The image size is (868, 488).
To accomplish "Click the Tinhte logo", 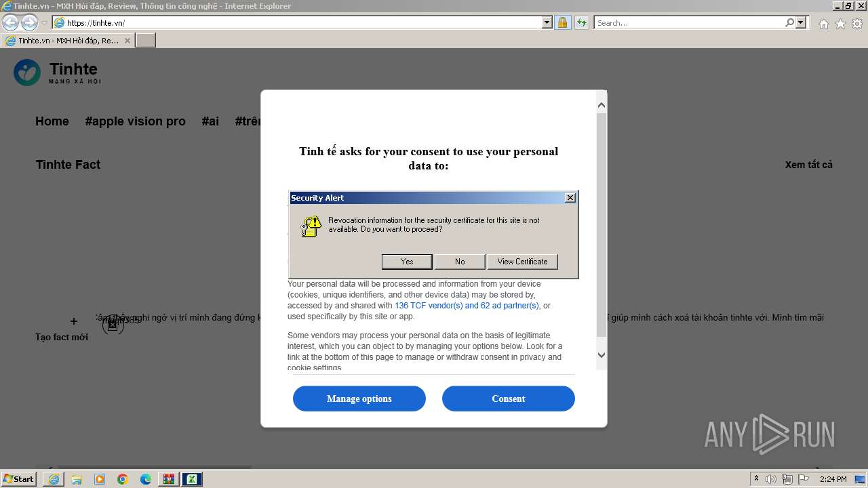I will point(57,73).
